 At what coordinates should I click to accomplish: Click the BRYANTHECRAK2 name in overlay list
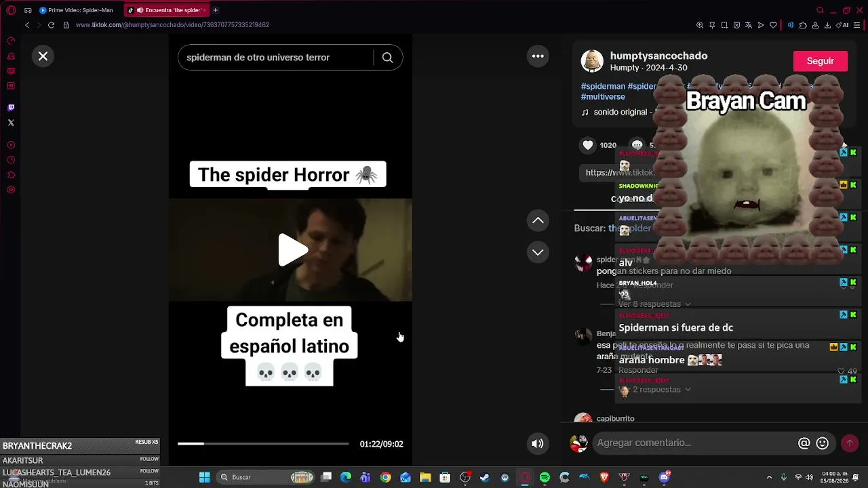(37, 446)
